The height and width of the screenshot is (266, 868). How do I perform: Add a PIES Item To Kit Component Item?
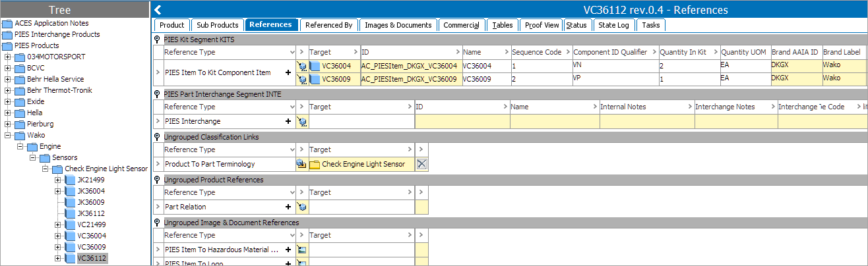[x=288, y=72]
